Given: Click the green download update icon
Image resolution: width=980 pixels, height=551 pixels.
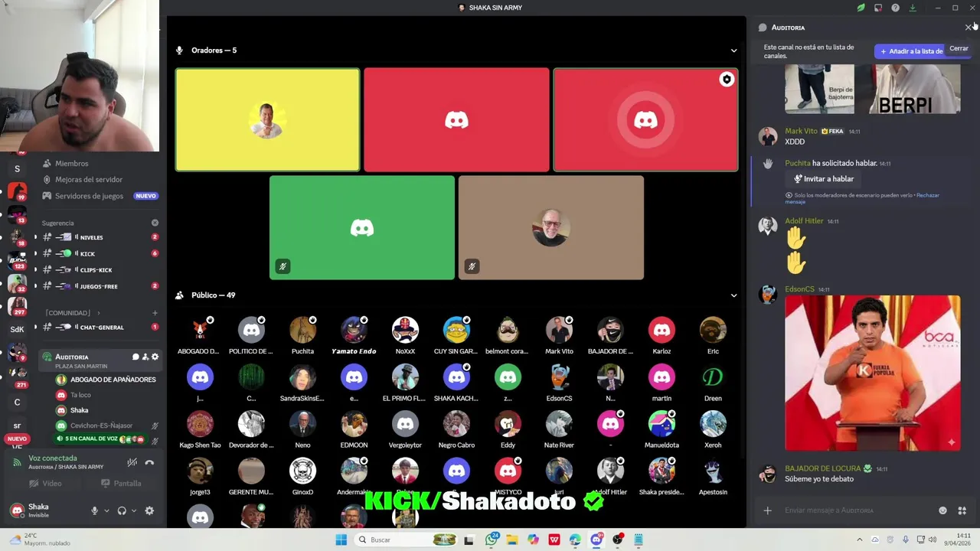Looking at the screenshot, I should tap(913, 8).
